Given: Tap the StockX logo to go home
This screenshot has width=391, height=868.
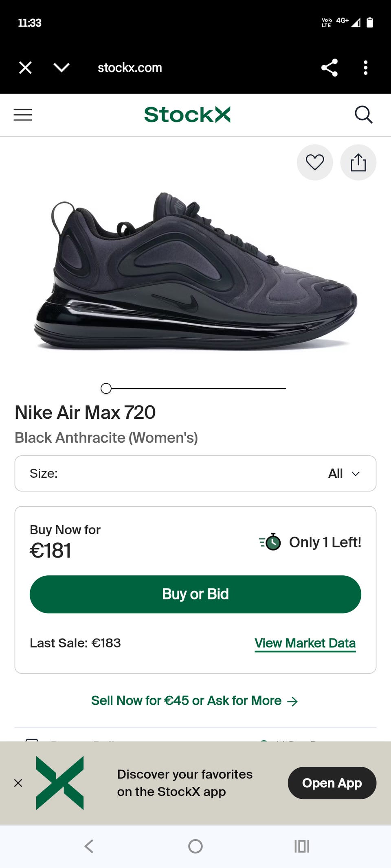Looking at the screenshot, I should pos(187,115).
